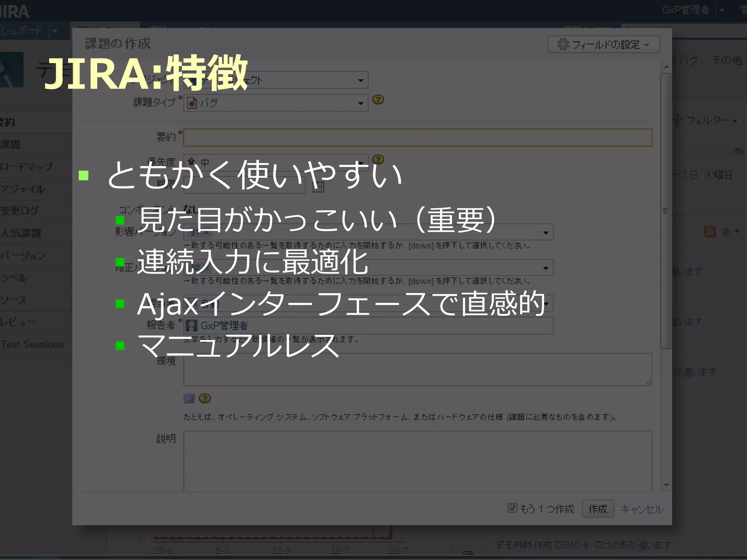The height and width of the screenshot is (560, 747).
Task: Open the 優先度 priority dropdown
Action: pyautogui.click(x=276, y=162)
